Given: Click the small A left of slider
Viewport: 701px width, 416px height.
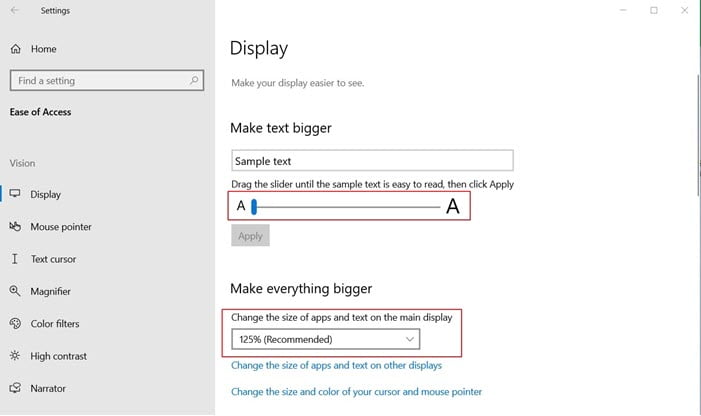Looking at the screenshot, I should point(241,206).
